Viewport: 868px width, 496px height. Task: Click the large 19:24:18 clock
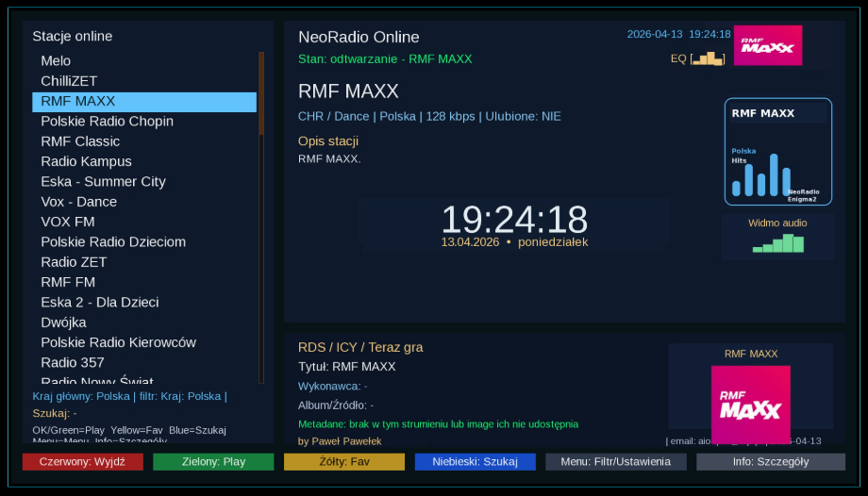tap(514, 219)
